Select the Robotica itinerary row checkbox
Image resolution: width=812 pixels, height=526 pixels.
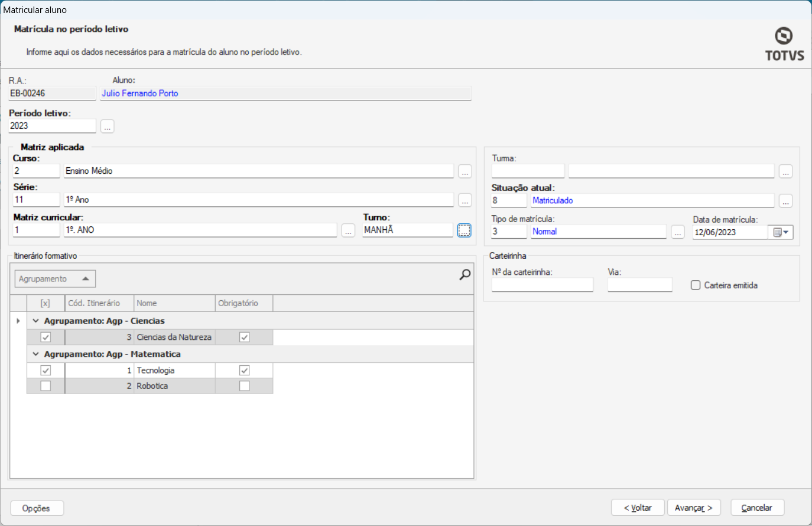coord(46,386)
